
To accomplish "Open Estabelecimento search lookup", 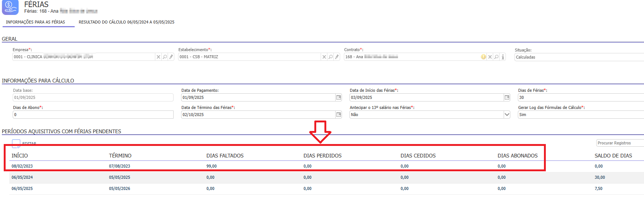I will coord(330,57).
